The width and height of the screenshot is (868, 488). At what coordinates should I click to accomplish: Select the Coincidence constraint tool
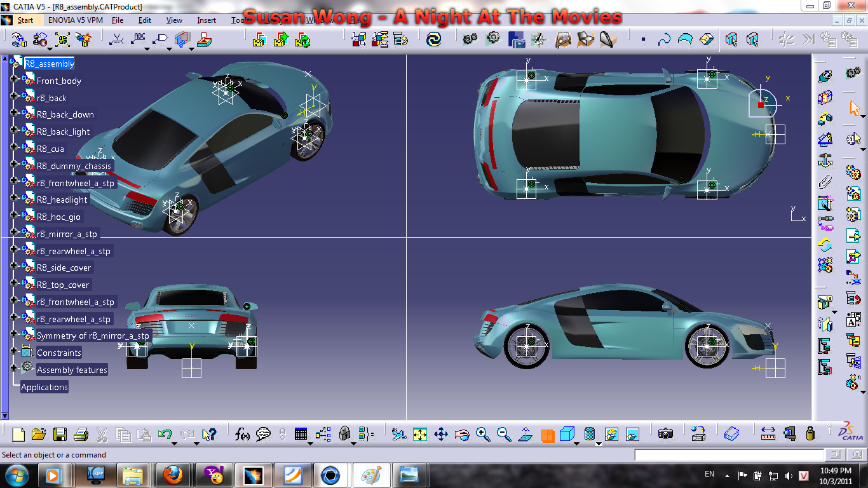[825, 78]
